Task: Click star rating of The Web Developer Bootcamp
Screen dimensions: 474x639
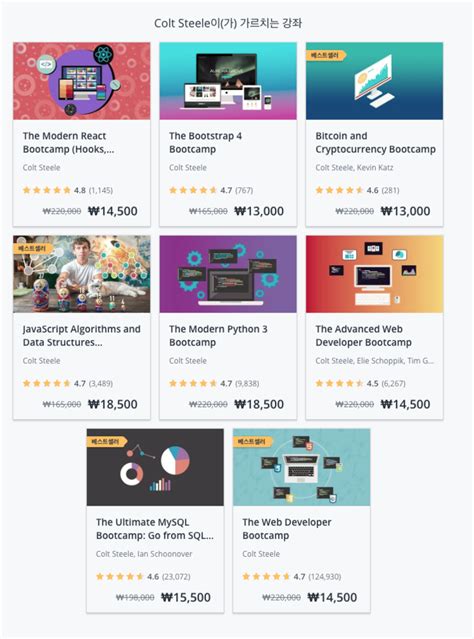Action: pyautogui.click(x=267, y=576)
